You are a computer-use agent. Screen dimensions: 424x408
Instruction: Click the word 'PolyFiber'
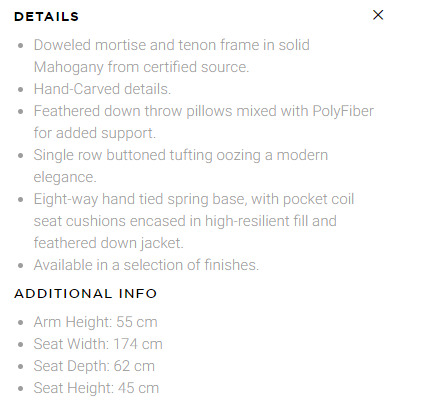coord(343,111)
